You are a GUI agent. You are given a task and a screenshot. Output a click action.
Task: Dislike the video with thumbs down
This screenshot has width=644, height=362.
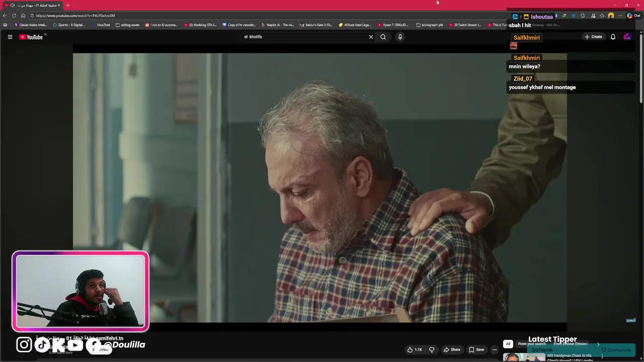tap(432, 349)
